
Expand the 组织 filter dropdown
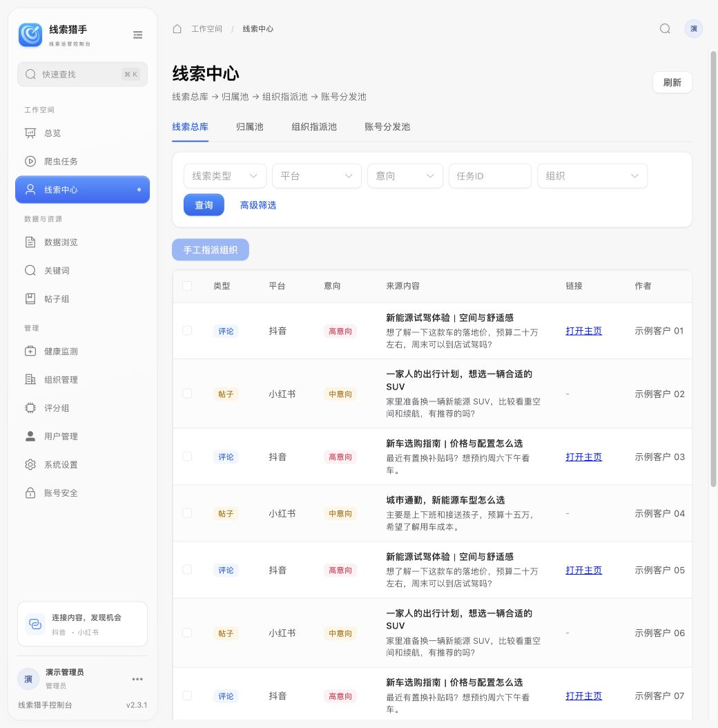592,176
